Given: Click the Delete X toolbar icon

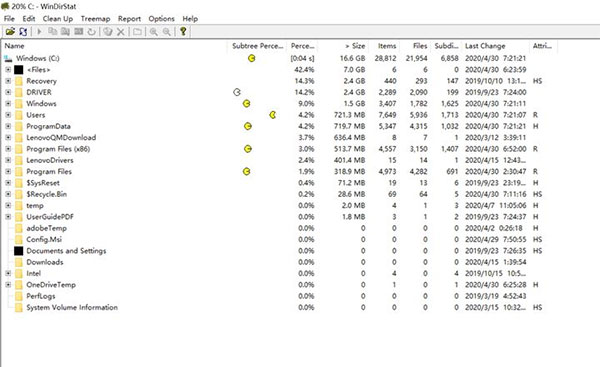Looking at the screenshot, I should 121,32.
